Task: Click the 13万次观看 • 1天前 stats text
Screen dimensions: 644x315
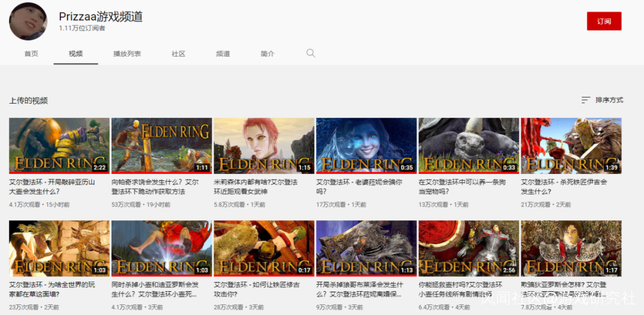Action: click(444, 204)
